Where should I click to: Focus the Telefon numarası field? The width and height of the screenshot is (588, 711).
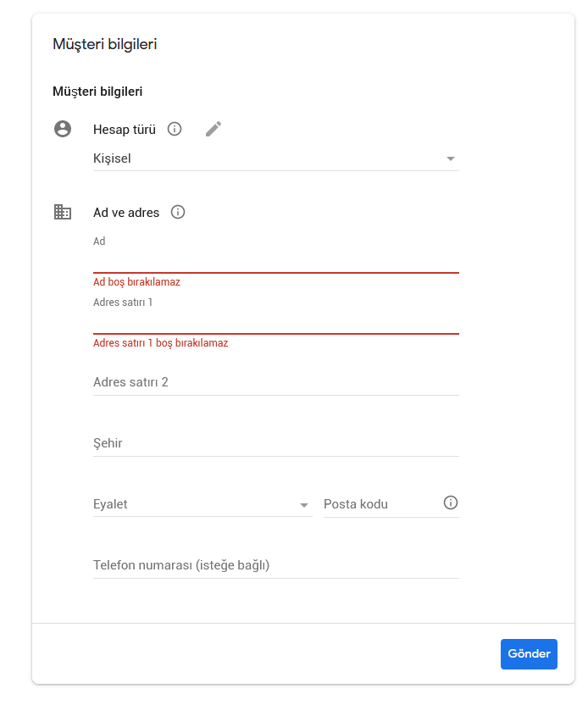coord(275,565)
